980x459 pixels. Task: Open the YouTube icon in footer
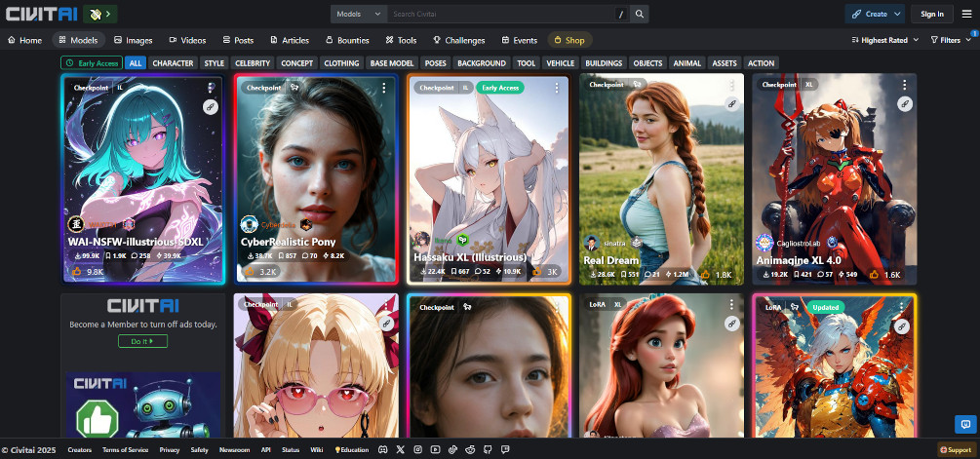436,449
